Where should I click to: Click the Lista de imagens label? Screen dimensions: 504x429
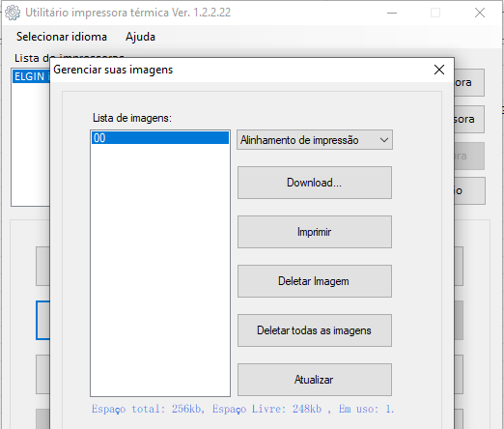[132, 118]
